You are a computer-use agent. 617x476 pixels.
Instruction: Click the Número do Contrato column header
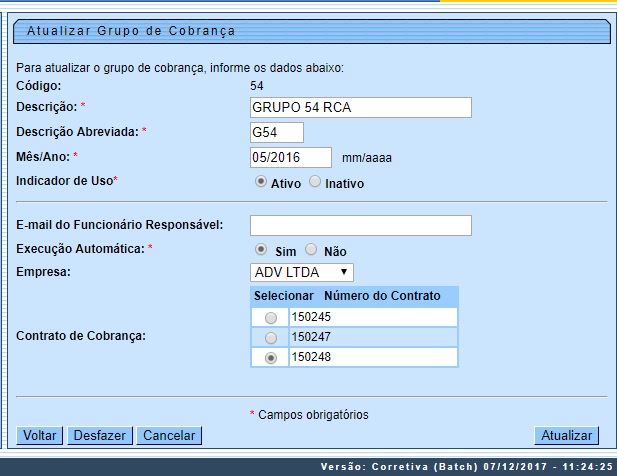pos(382,296)
